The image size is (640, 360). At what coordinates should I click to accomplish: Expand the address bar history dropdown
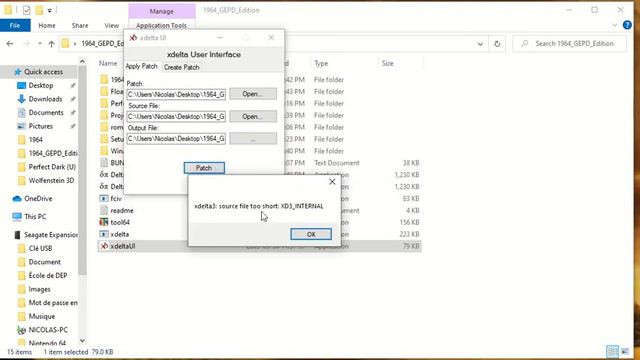(x=480, y=44)
